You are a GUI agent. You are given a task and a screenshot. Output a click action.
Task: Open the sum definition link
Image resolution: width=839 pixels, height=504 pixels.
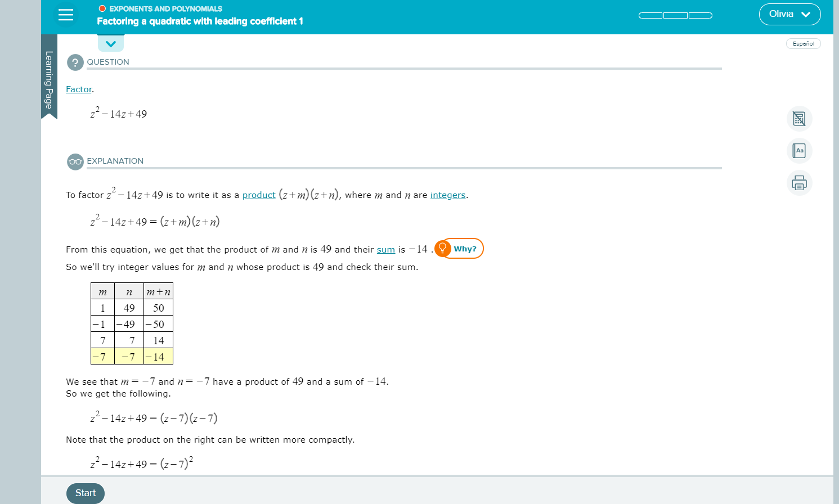pos(385,250)
